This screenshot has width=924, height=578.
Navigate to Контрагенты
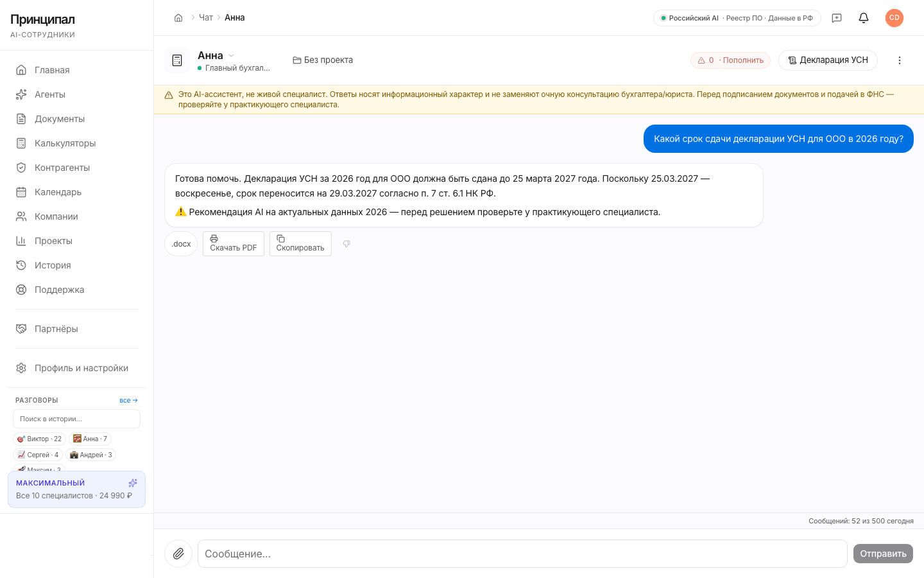tap(77, 168)
